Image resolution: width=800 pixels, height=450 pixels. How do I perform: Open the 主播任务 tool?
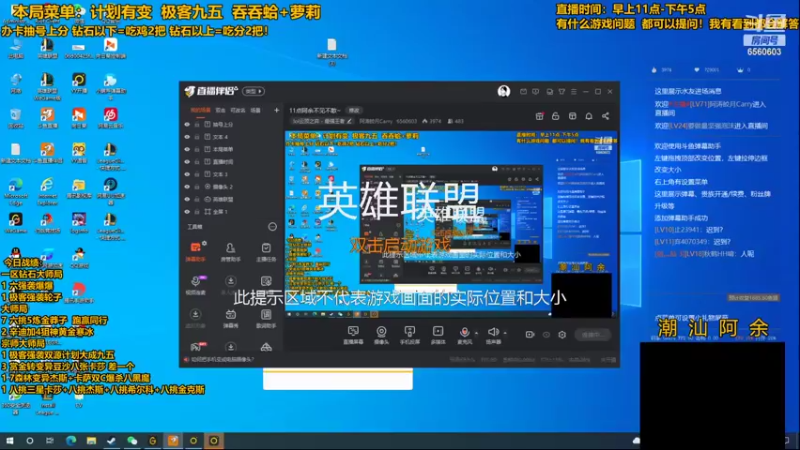click(266, 252)
